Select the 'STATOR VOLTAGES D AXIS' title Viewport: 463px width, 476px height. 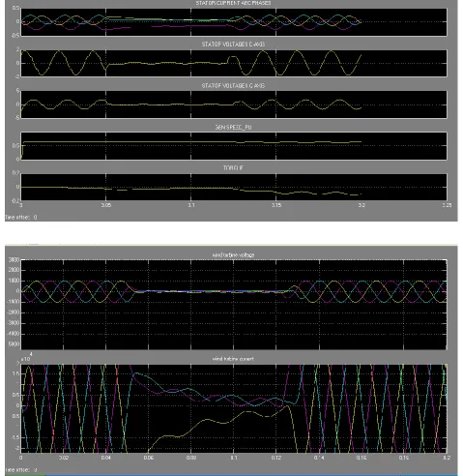[x=233, y=45]
